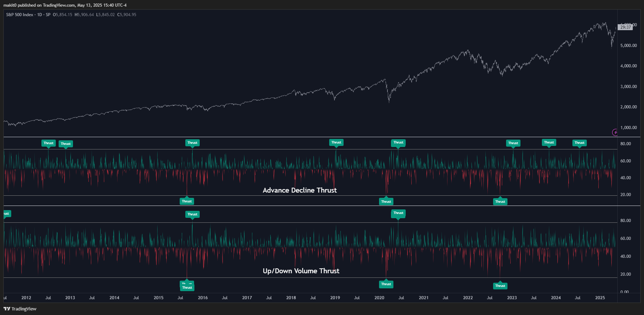Click the 80.00 label in Advance Decline scale
The width and height of the screenshot is (644, 315).
point(626,144)
